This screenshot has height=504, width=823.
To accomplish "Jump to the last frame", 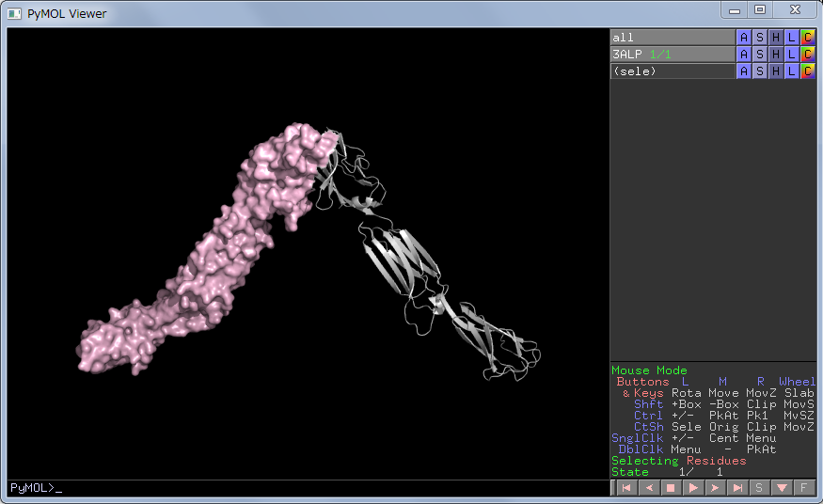I will point(738,488).
